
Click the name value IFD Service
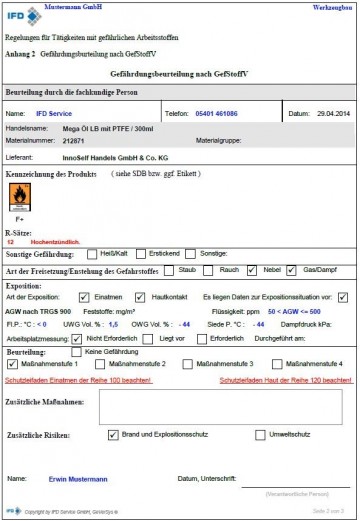pos(54,114)
